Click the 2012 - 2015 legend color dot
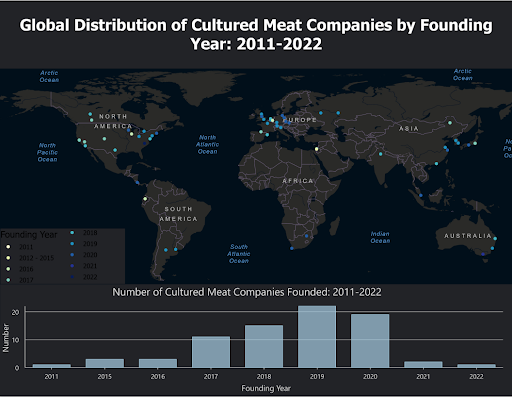 coord(8,258)
